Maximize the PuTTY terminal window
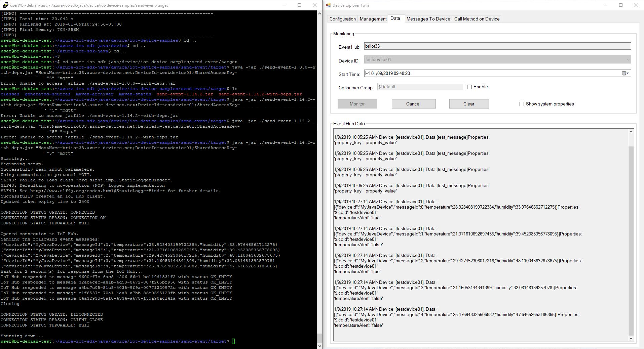This screenshot has width=644, height=349. pyautogui.click(x=299, y=5)
